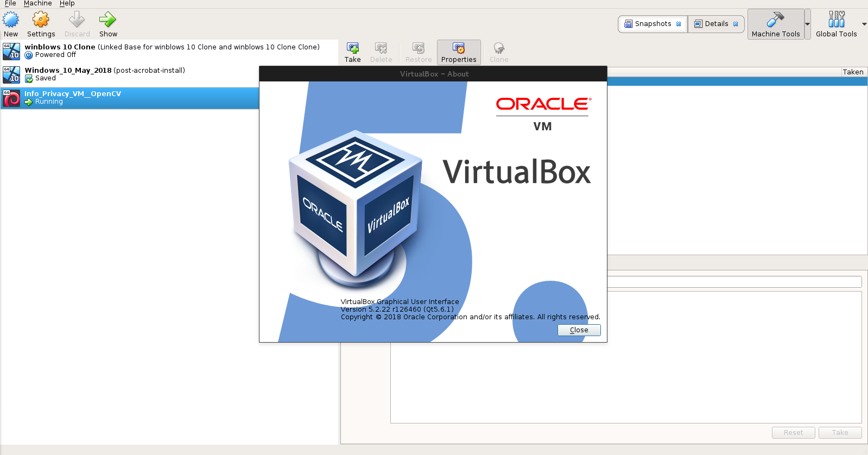
Task: Open the File menu
Action: tap(10, 3)
